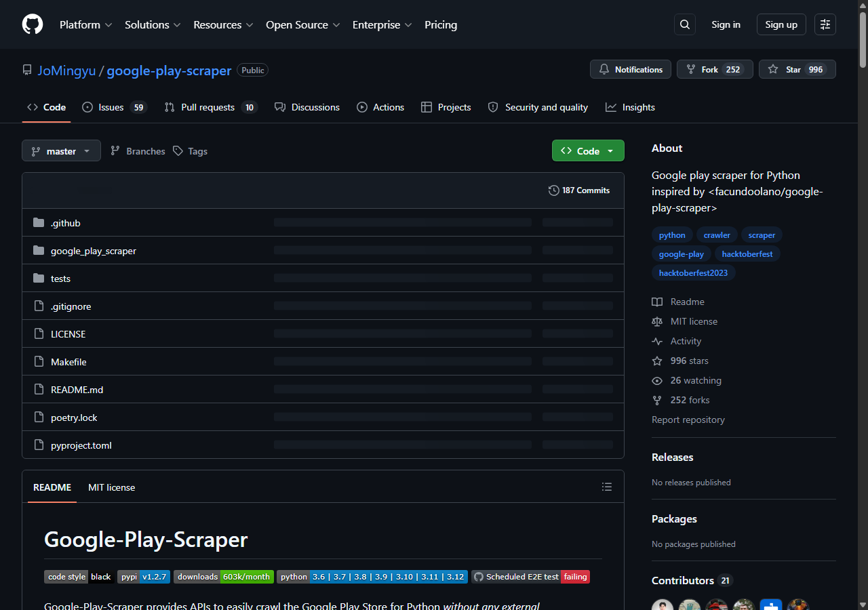The width and height of the screenshot is (868, 610).
Task: Expand the Resources menu
Action: point(223,24)
